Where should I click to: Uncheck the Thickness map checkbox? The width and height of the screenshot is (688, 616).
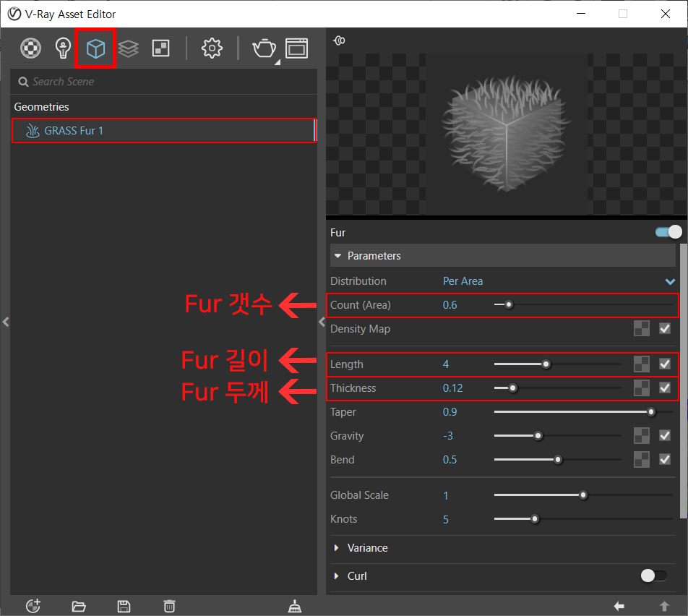pos(665,388)
